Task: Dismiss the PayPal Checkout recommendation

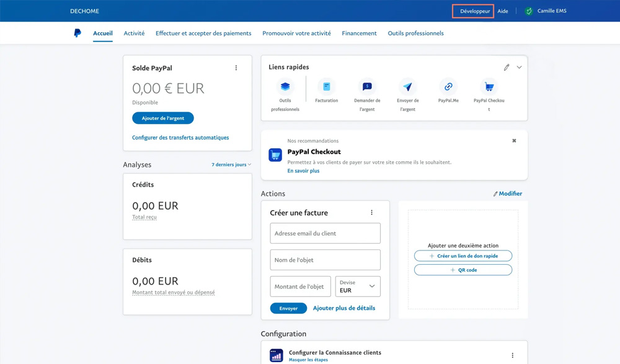Action: pyautogui.click(x=514, y=141)
